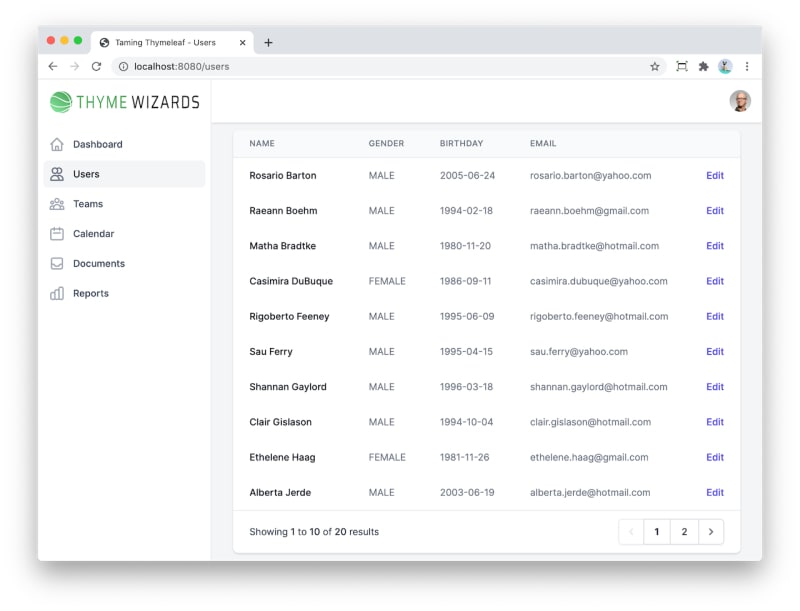Click the Thyme Wizards logo

[x=125, y=102]
